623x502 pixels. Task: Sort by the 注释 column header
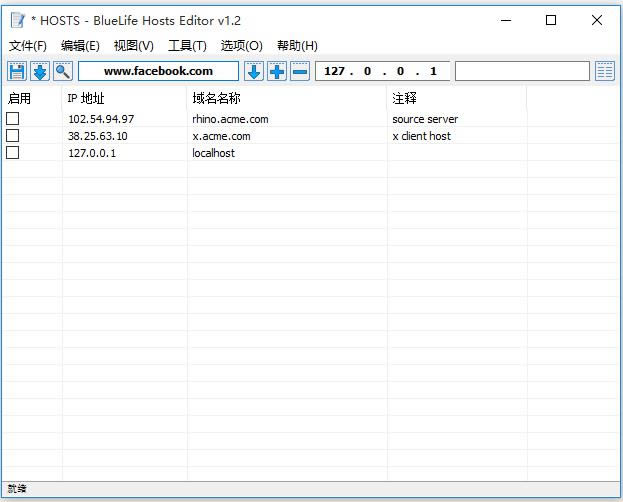pos(457,98)
